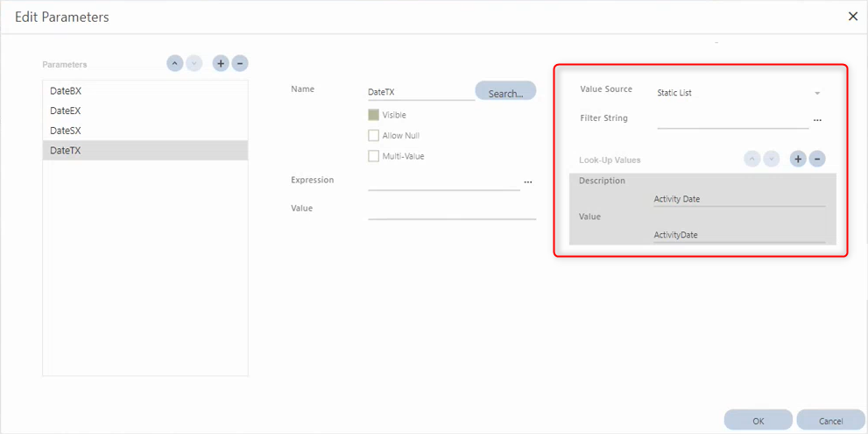Remove selected parameter with minus icon
The height and width of the screenshot is (434, 868).
pyautogui.click(x=240, y=64)
